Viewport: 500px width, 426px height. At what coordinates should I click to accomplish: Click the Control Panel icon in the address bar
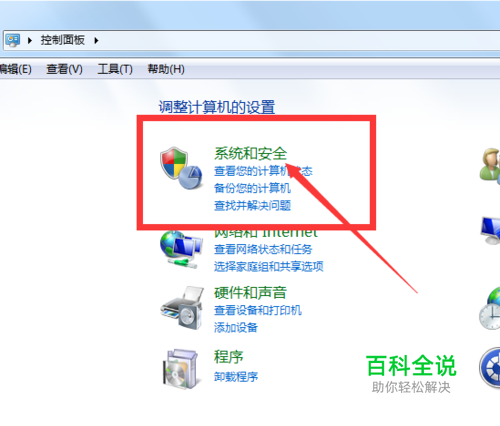pos(13,40)
